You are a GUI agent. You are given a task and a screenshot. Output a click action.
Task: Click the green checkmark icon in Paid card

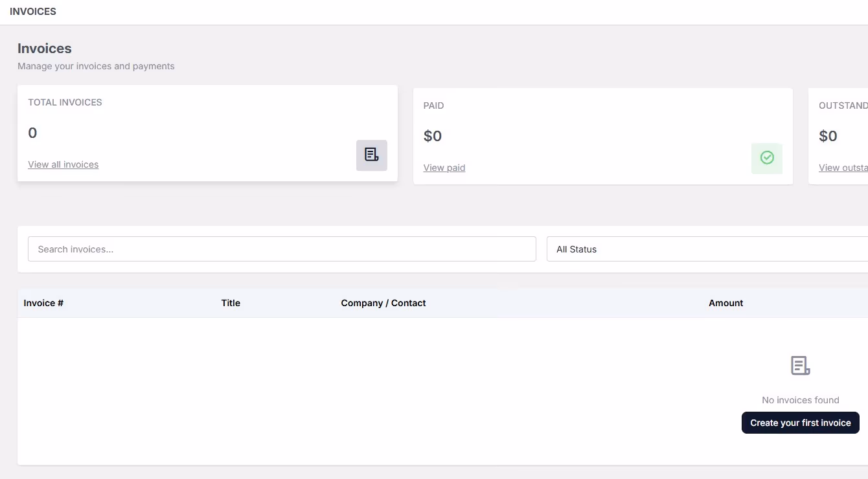(x=767, y=158)
